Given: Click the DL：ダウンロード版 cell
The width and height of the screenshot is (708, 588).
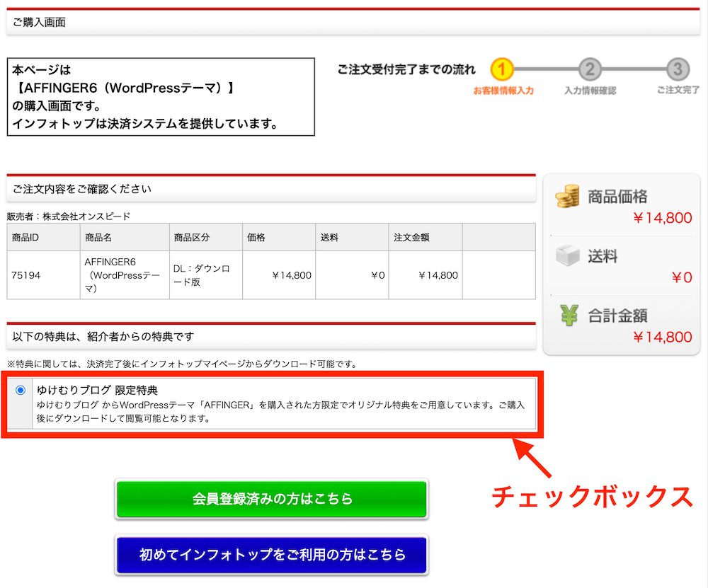Looking at the screenshot, I should coord(206,275).
